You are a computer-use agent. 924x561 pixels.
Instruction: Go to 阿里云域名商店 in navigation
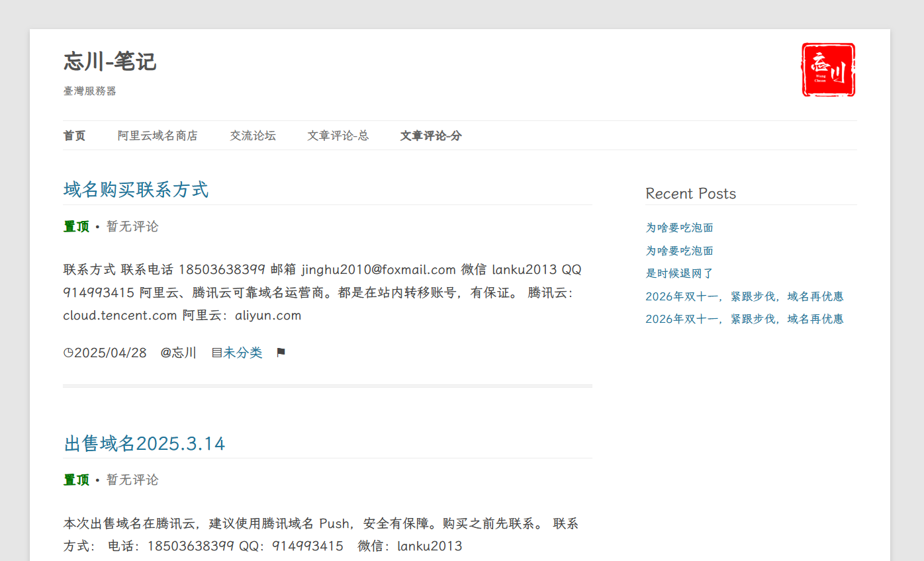158,136
